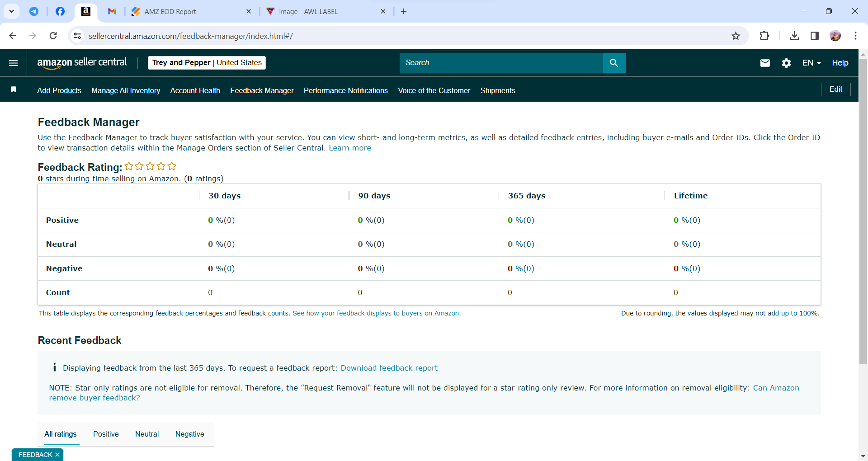Expand the tab search dropdown

click(11, 11)
